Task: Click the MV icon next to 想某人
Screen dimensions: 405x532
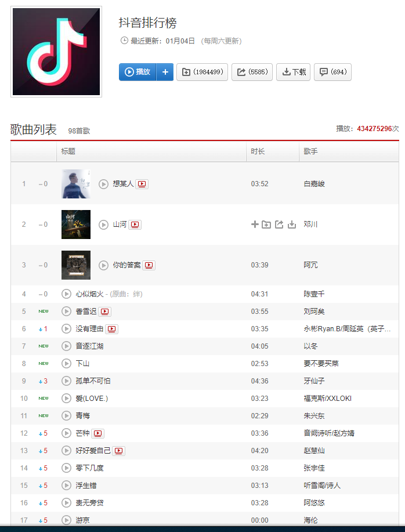Action: tap(142, 184)
